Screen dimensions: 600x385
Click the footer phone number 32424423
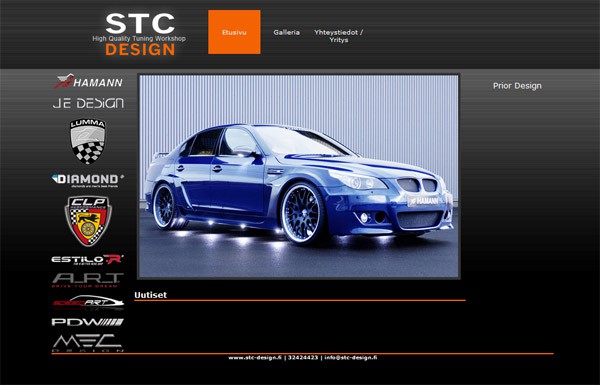pyautogui.click(x=303, y=358)
